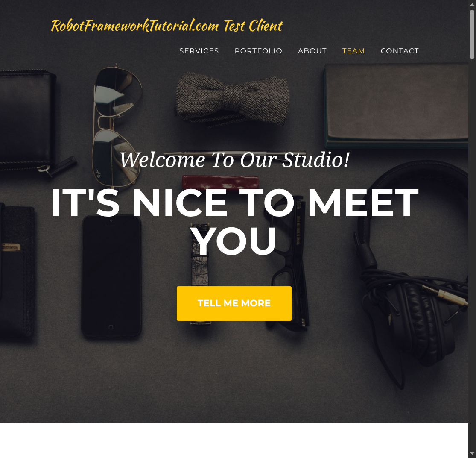The image size is (476, 458).
Task: Click the dark notebook in hero image
Action: (x=396, y=105)
